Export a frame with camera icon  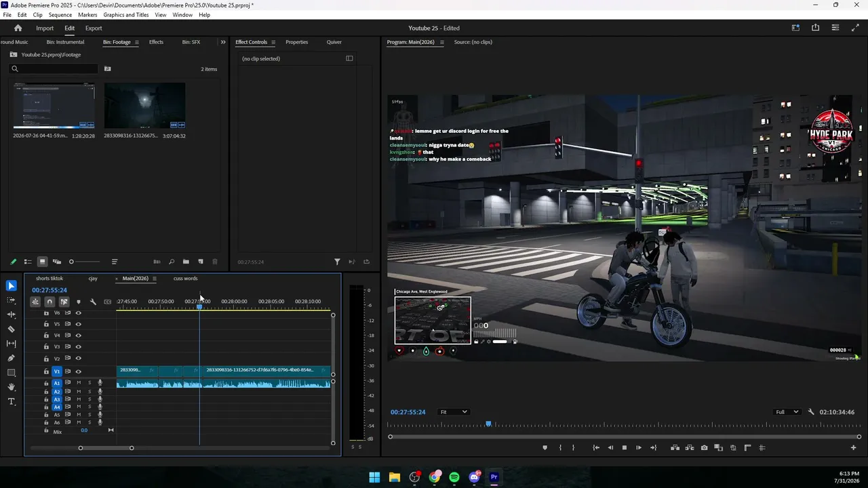point(705,447)
